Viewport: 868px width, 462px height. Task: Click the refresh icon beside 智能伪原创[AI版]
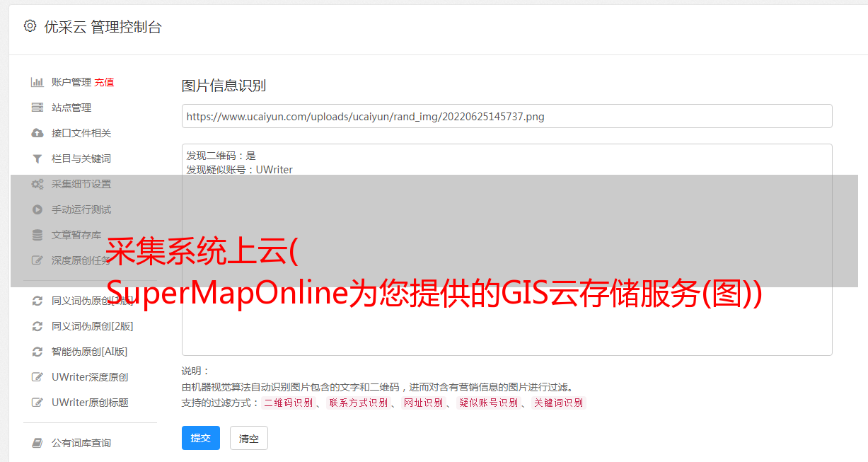tap(37, 352)
